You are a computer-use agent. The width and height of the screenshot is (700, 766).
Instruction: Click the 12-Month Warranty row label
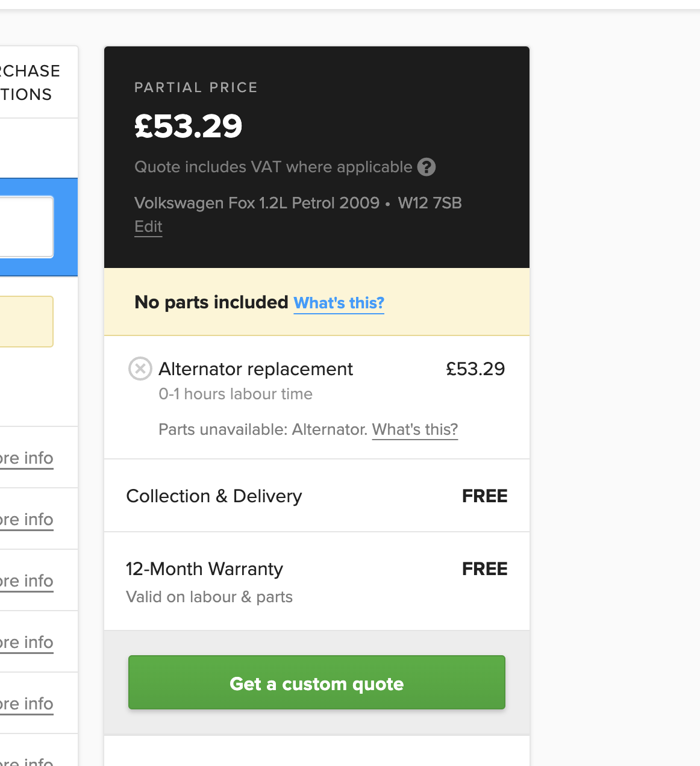coord(204,569)
